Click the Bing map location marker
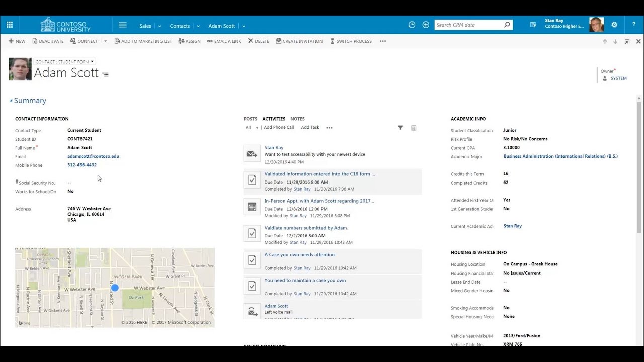 click(x=115, y=288)
